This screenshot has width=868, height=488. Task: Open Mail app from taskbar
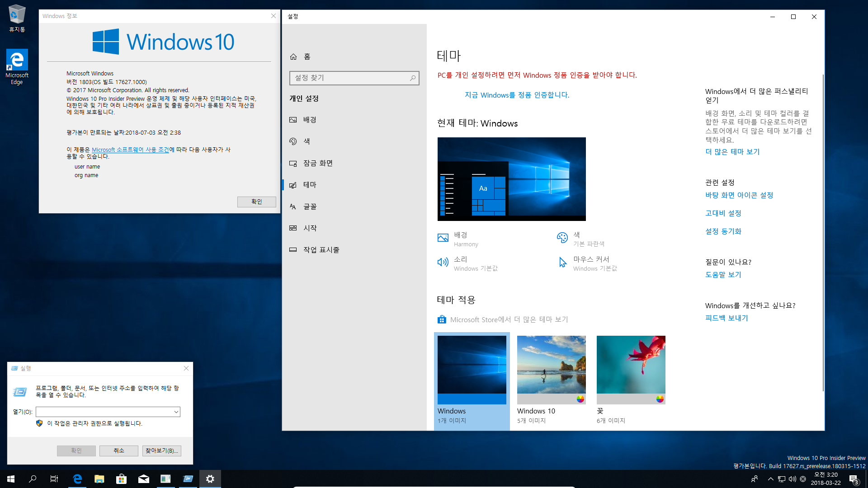[143, 479]
